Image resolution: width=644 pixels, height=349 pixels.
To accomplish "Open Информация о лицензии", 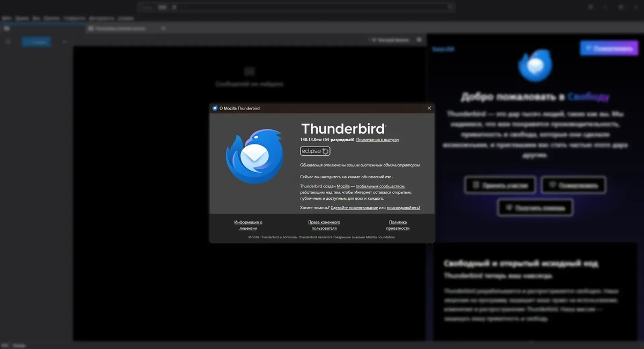I will [248, 225].
